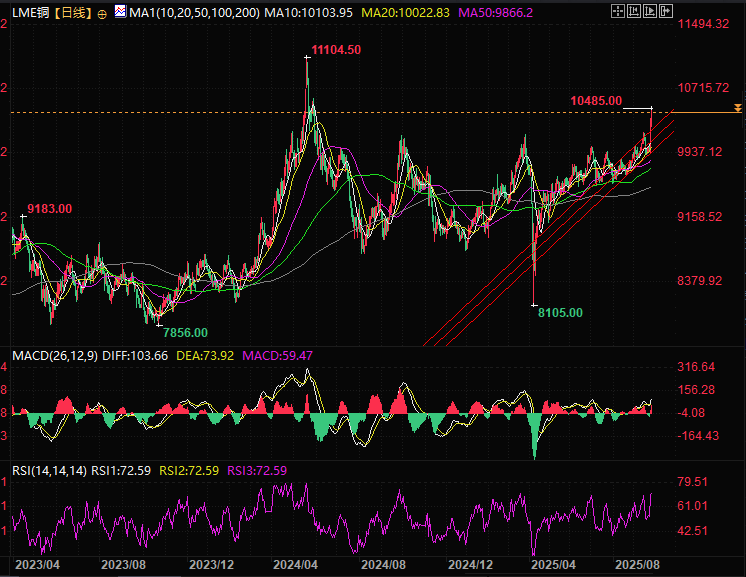Click the 316.64 MACD axis value
This screenshot has height=577, width=746.
coord(696,367)
